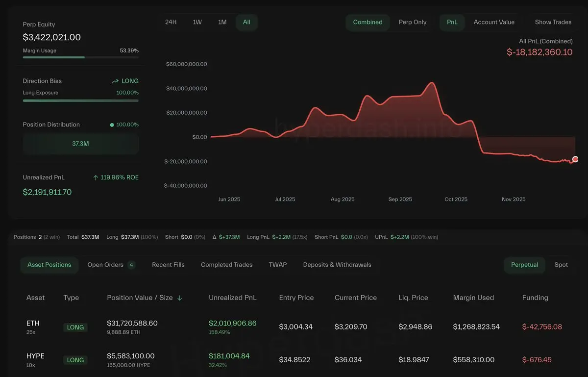Click the Margin Usage 53.39% value
Viewport: 588px width, 377px height.
point(129,50)
